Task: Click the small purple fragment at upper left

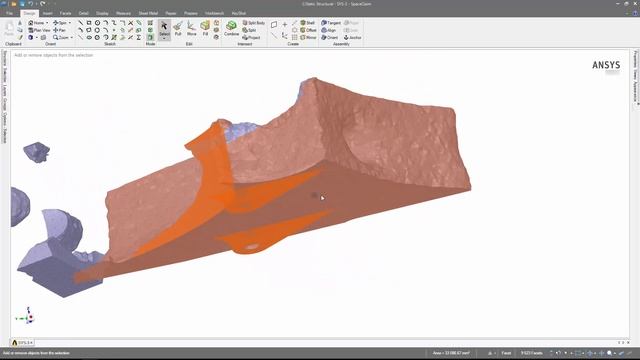Action: point(37,152)
